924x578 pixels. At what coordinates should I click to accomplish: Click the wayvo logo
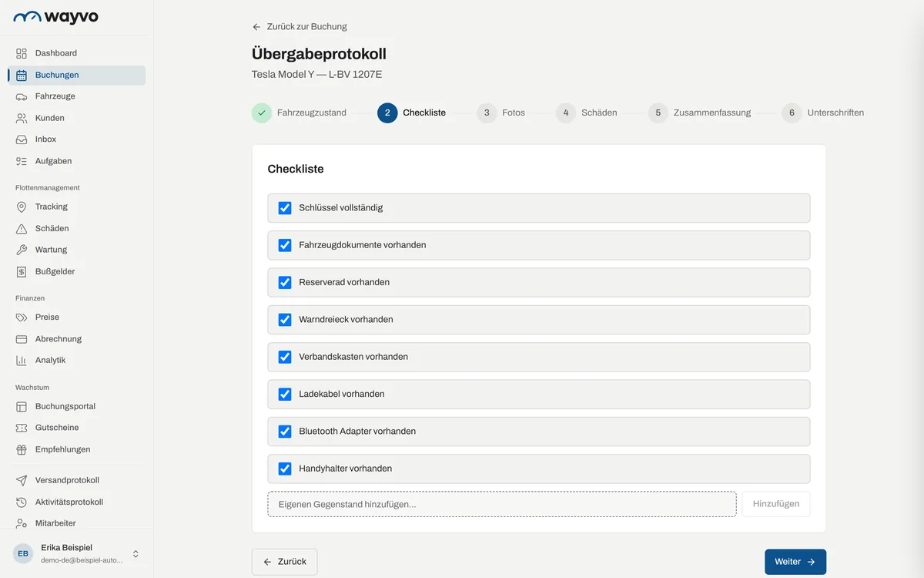(x=56, y=16)
